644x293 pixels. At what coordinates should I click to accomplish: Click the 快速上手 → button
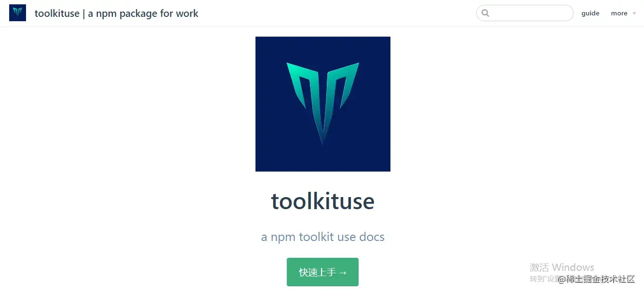[x=322, y=272]
